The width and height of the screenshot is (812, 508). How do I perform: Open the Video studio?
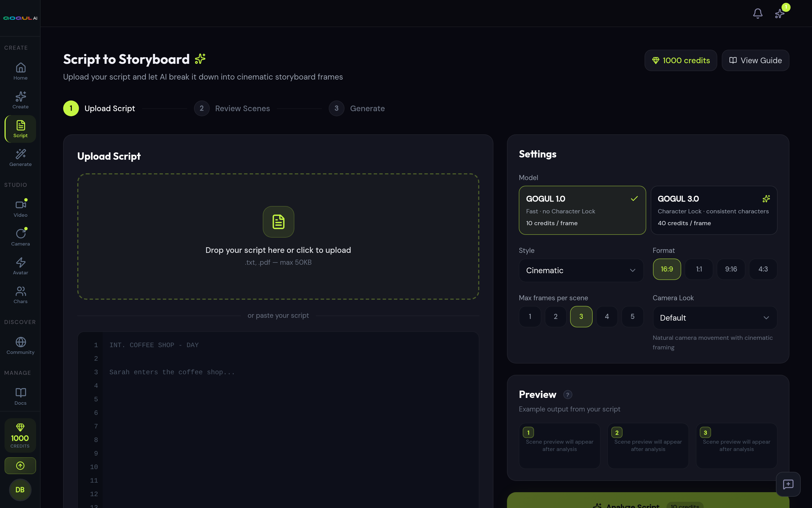coord(21,209)
